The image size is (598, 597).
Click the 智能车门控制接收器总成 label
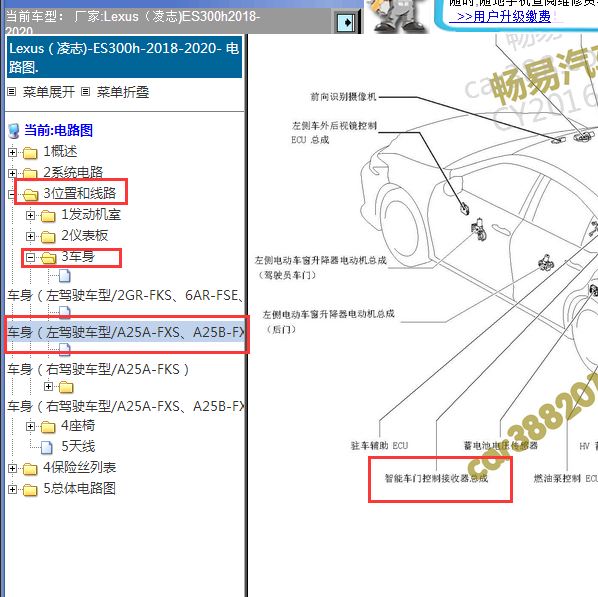(x=436, y=478)
